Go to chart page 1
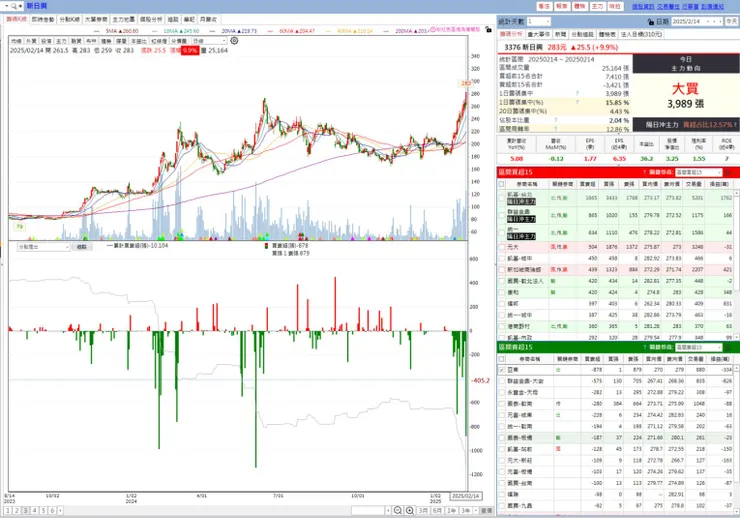The height and width of the screenshot is (518, 740). tap(8, 510)
